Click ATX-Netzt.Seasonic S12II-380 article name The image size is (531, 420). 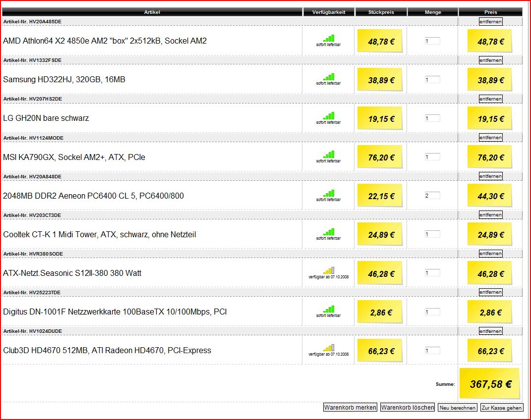[x=72, y=273]
